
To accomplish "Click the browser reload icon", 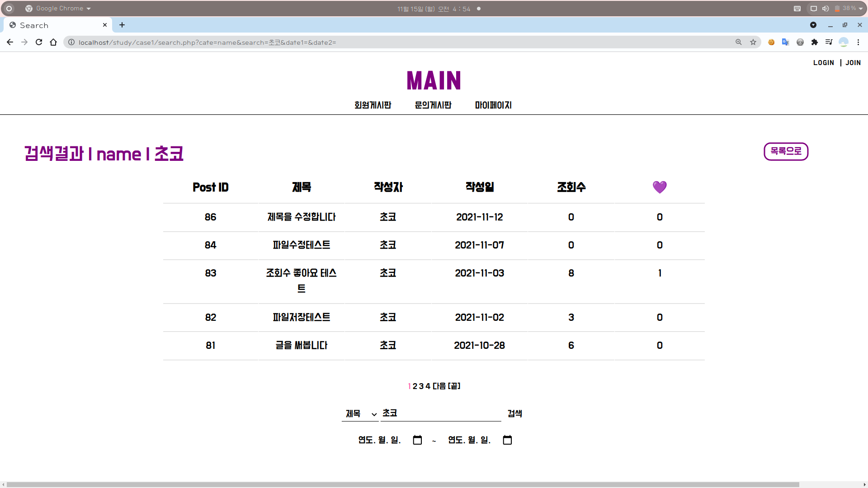I will click(x=39, y=42).
